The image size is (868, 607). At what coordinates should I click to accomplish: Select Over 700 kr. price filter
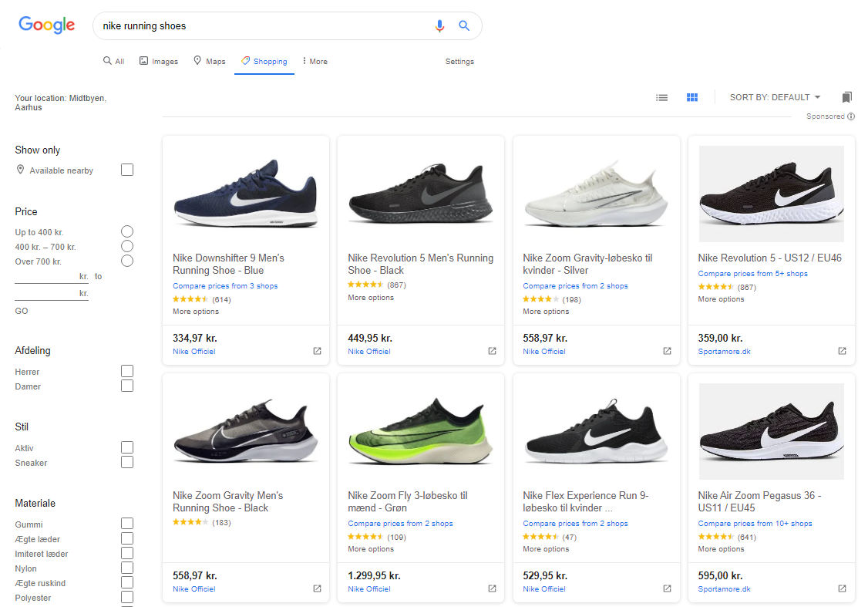pyautogui.click(x=127, y=261)
